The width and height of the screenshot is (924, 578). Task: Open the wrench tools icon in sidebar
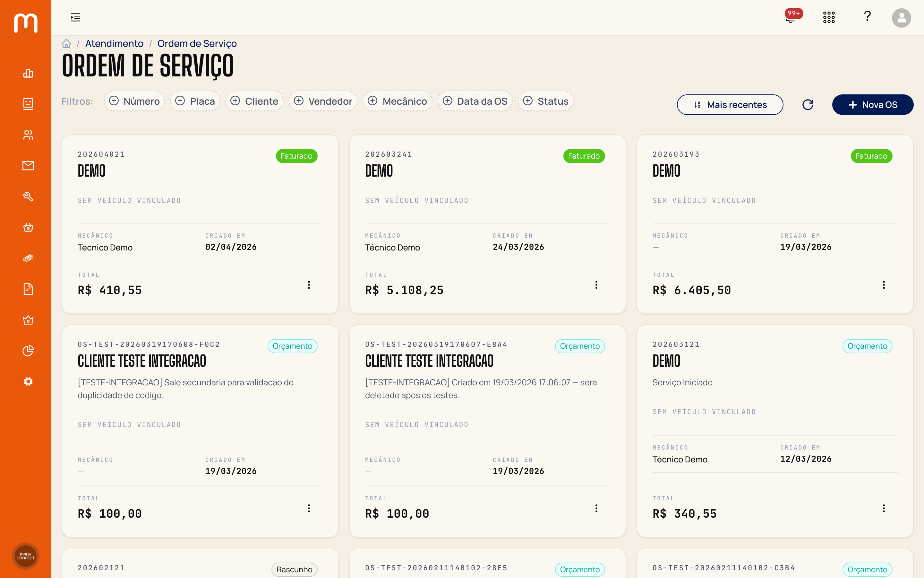pos(28,197)
